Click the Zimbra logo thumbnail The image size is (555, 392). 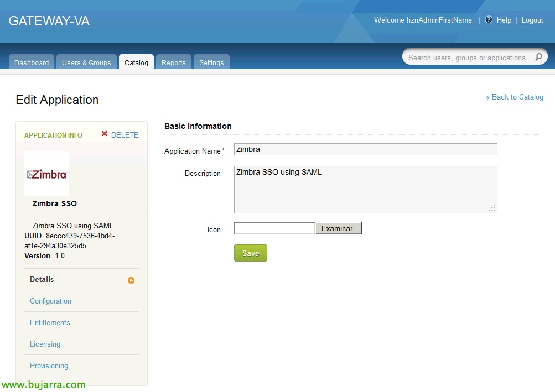pyautogui.click(x=46, y=174)
